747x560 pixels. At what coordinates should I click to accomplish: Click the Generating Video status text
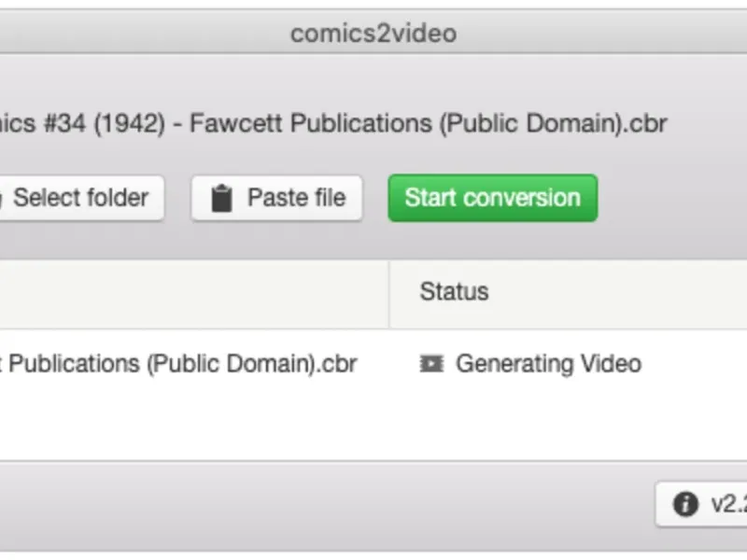548,364
